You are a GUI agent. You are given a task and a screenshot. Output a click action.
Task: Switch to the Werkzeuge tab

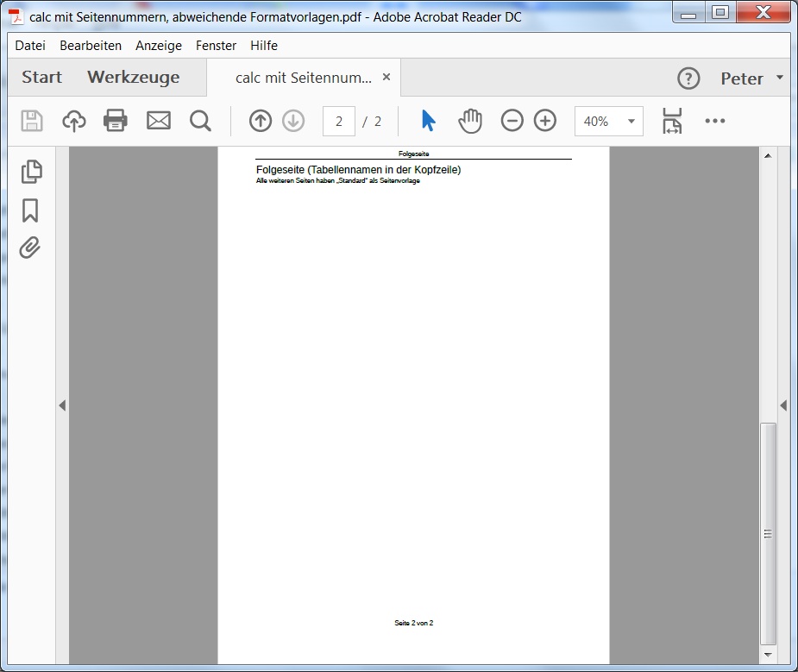click(x=134, y=78)
